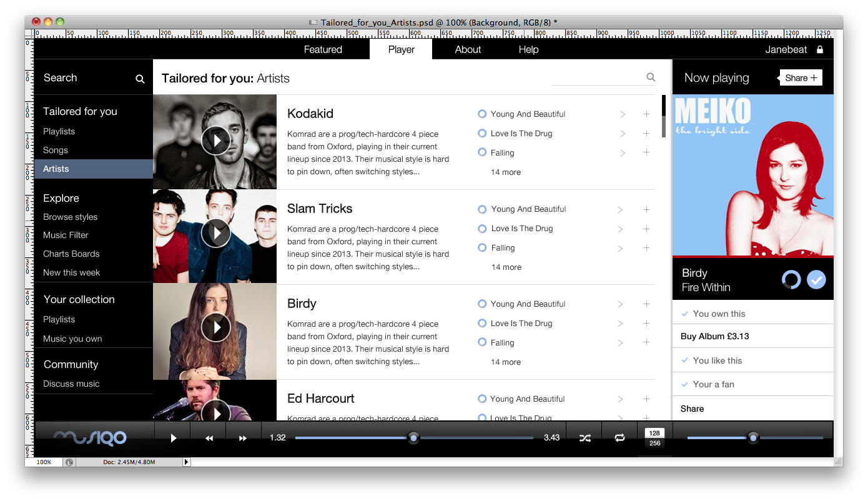Expand chevron for Slam Tricks' Young And Beautiful
The height and width of the screenshot is (501, 868).
(x=621, y=210)
